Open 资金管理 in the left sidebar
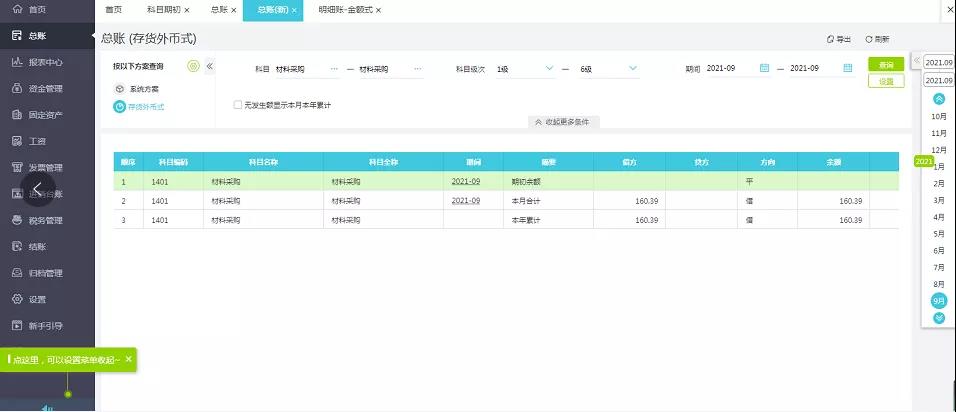Viewport: 956px width, 412px height. (45, 88)
